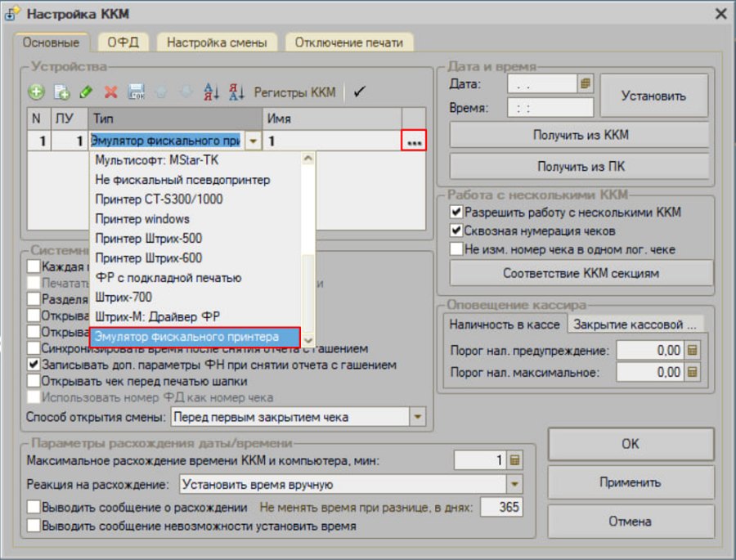Add a new device with green plus
The image size is (736, 560).
pyautogui.click(x=36, y=92)
